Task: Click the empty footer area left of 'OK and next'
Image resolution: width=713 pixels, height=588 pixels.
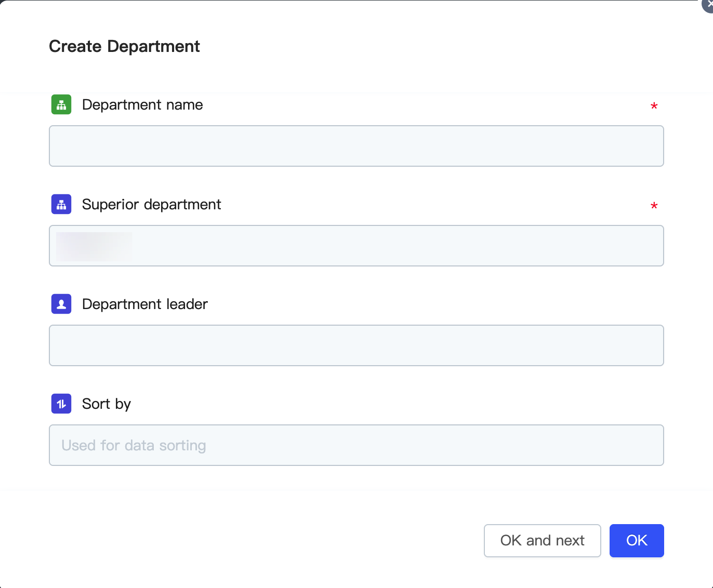Action: (260, 540)
